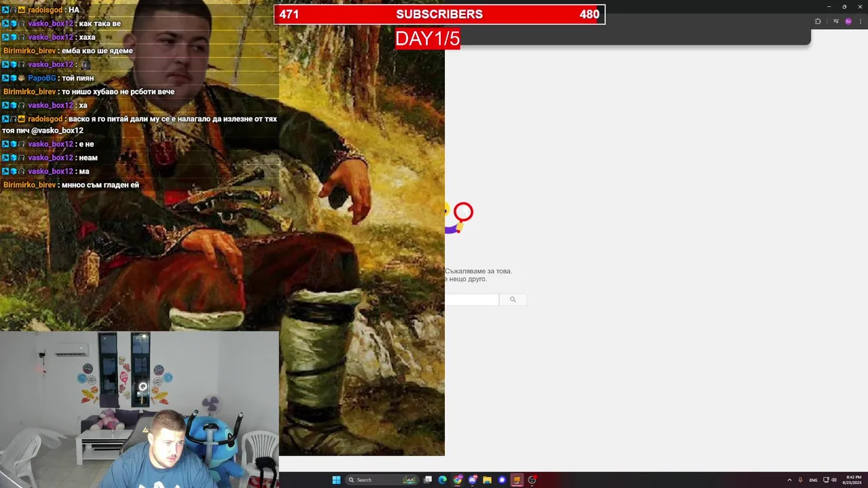Open the Windows Start menu
Screen dimensions: 868x488
(336, 480)
